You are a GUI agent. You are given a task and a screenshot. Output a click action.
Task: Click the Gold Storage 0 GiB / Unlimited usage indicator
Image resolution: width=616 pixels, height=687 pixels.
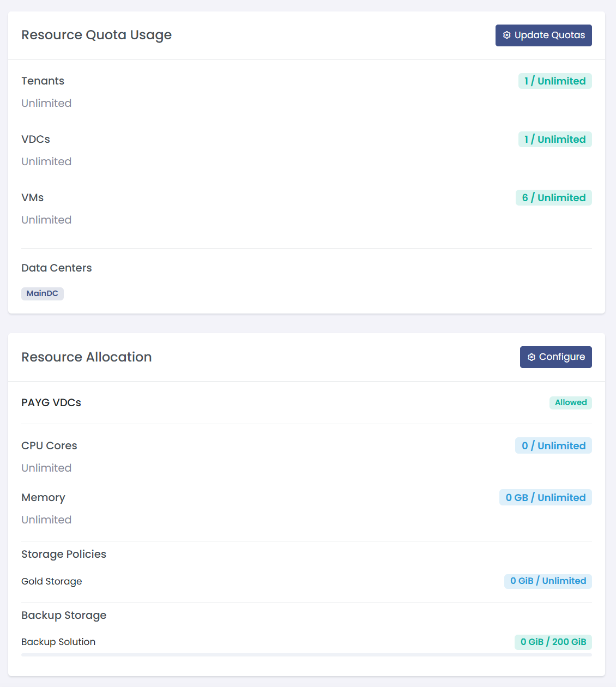tap(548, 581)
